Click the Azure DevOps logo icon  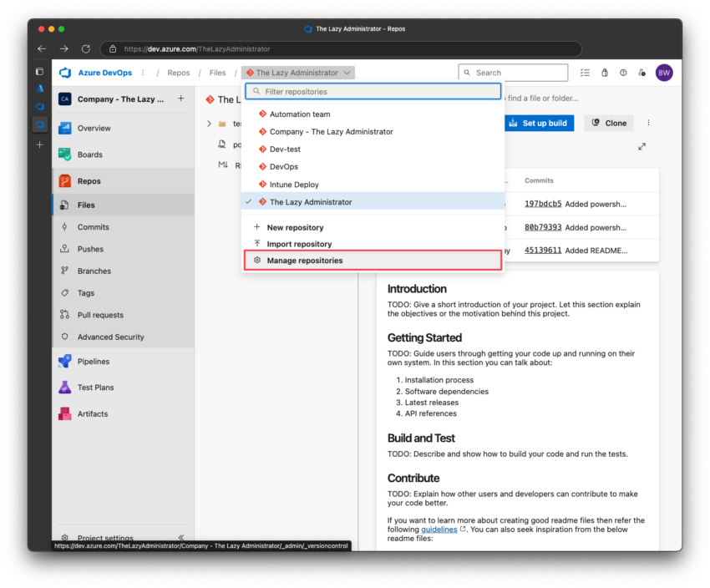(x=66, y=73)
